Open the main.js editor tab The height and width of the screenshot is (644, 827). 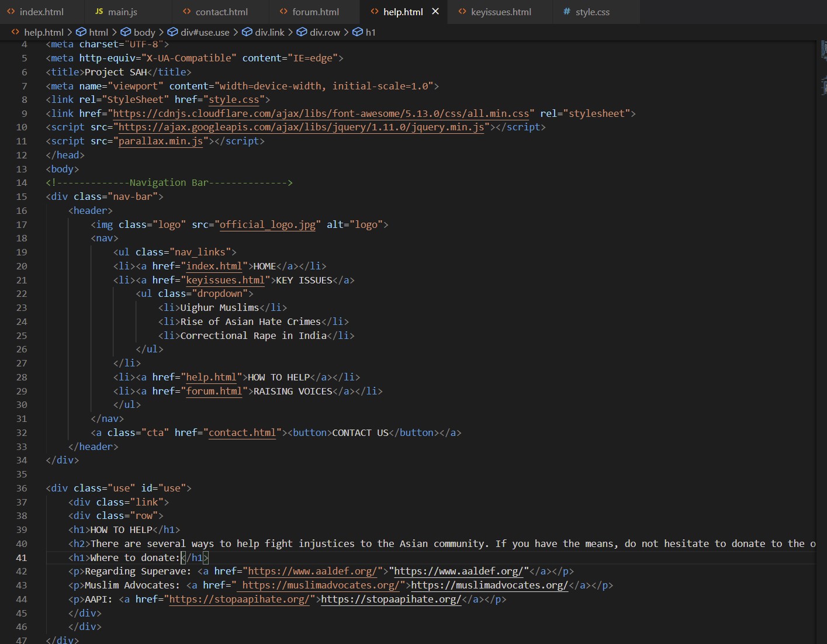click(x=129, y=12)
